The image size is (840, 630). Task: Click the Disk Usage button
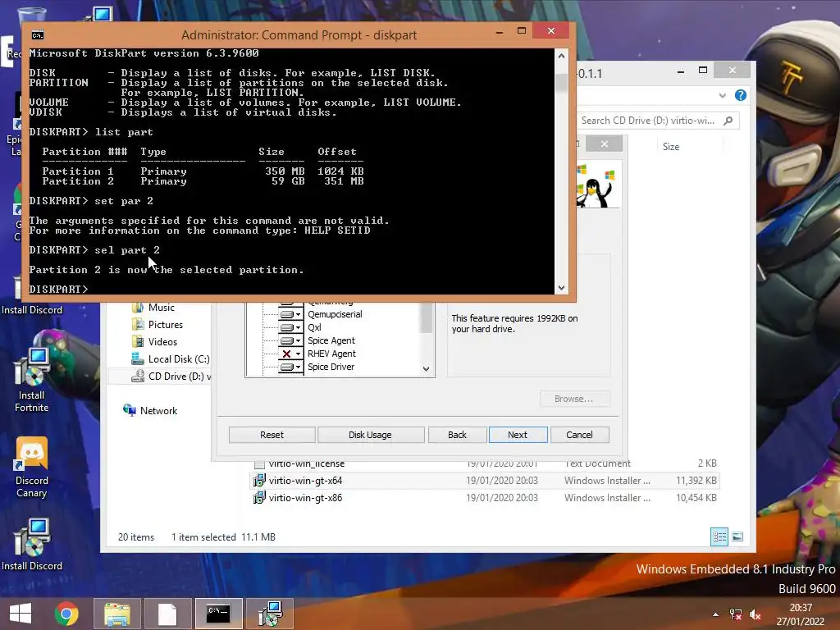pyautogui.click(x=370, y=435)
